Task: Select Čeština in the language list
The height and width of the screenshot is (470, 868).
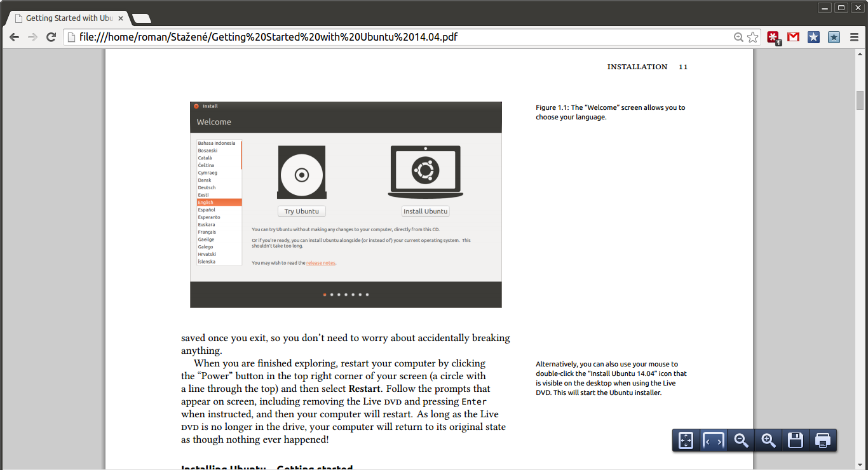Action: click(x=219, y=165)
